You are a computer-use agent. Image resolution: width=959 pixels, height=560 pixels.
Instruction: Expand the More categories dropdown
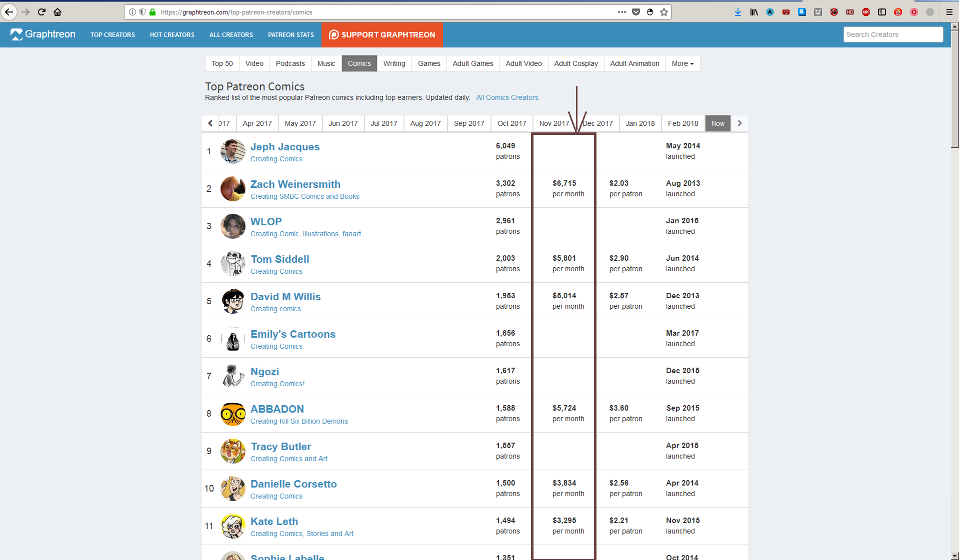click(682, 63)
